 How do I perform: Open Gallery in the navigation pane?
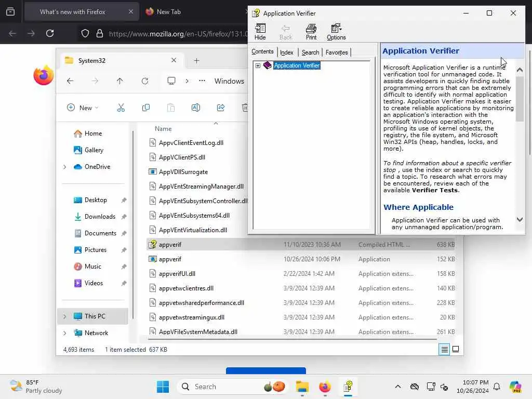[x=88, y=150]
